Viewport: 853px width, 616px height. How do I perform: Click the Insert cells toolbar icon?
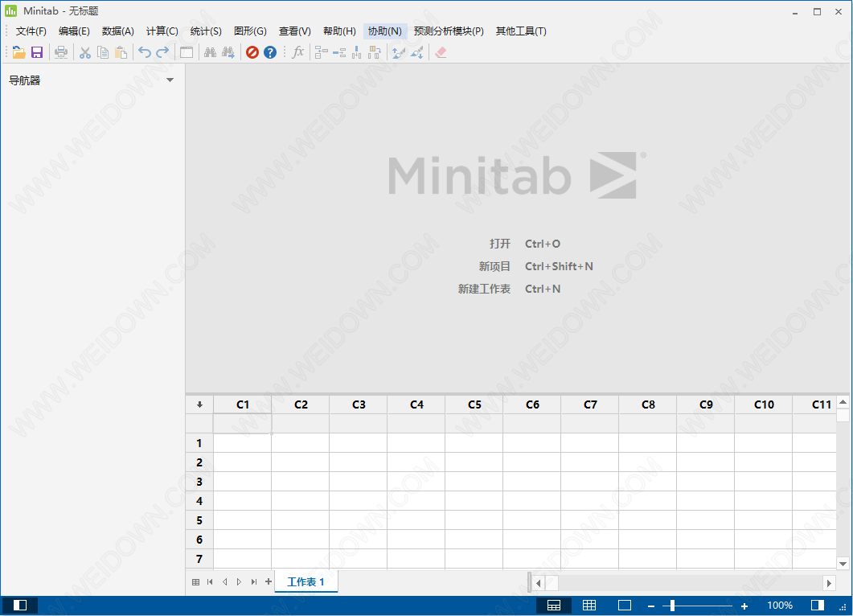click(x=322, y=52)
